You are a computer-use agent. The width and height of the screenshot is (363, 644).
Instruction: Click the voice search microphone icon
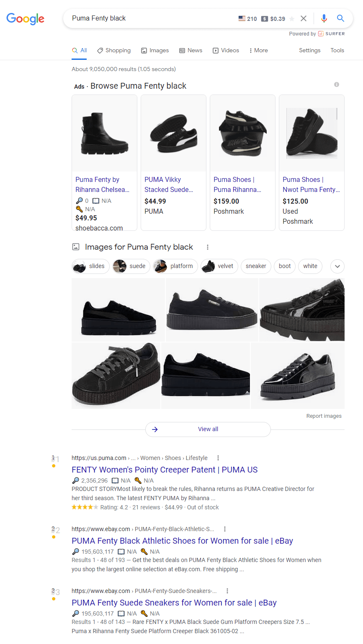pos(324,18)
